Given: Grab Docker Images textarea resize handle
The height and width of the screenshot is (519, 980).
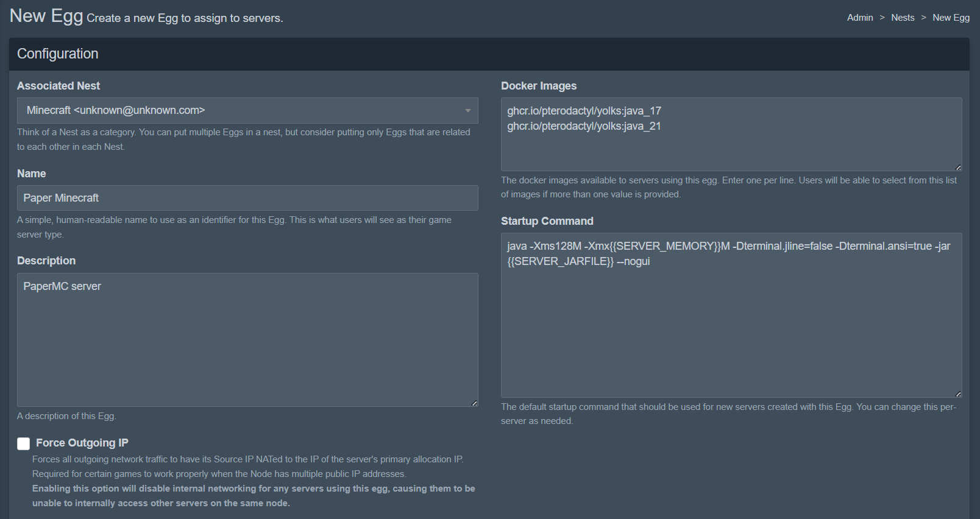Looking at the screenshot, I should (958, 167).
